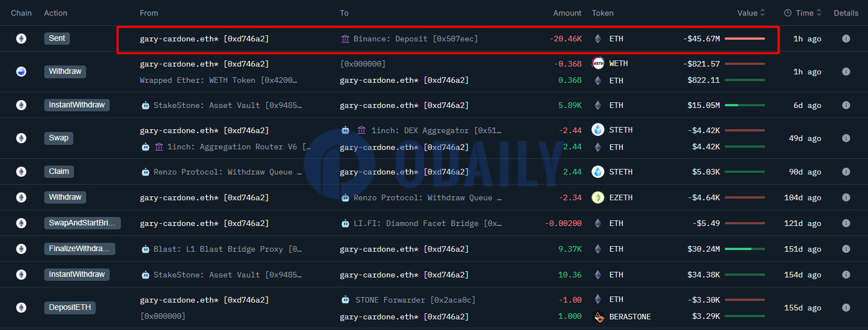
Task: Click robot icon beside Renzo Protocol Claim sender
Action: point(146,172)
